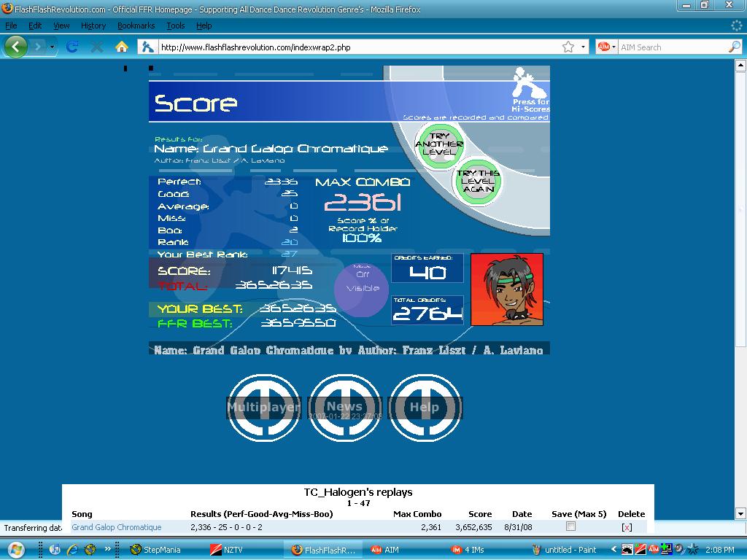Click the AIM Search input field

click(673, 47)
